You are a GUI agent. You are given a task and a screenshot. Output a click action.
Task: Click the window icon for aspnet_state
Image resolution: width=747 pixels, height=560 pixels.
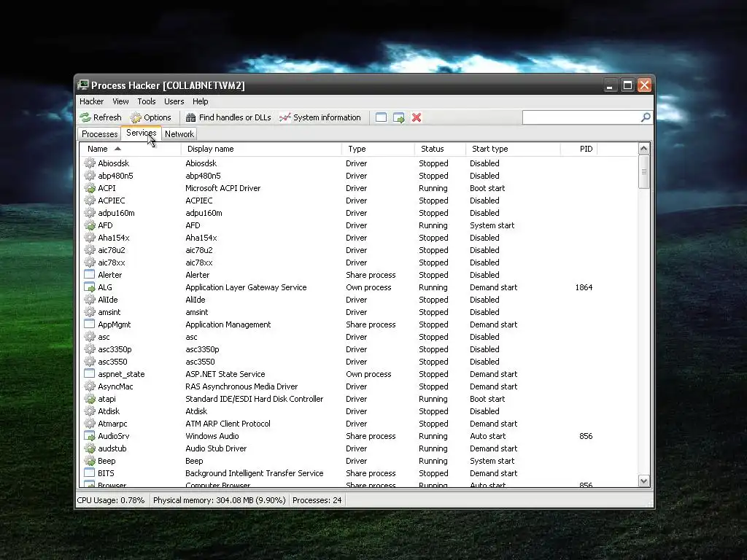pyautogui.click(x=90, y=374)
